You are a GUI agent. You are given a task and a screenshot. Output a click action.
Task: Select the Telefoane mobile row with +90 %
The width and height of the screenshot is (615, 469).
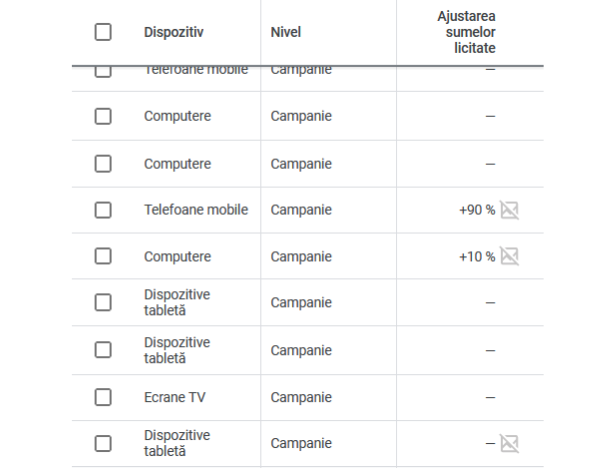103,210
